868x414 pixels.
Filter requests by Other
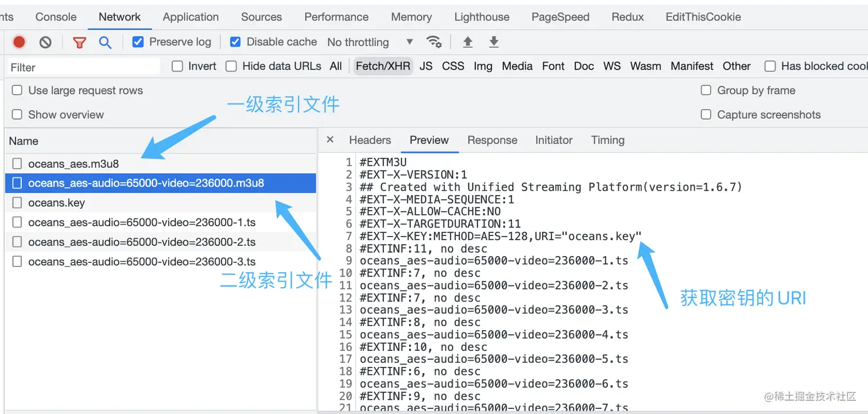[x=737, y=66]
